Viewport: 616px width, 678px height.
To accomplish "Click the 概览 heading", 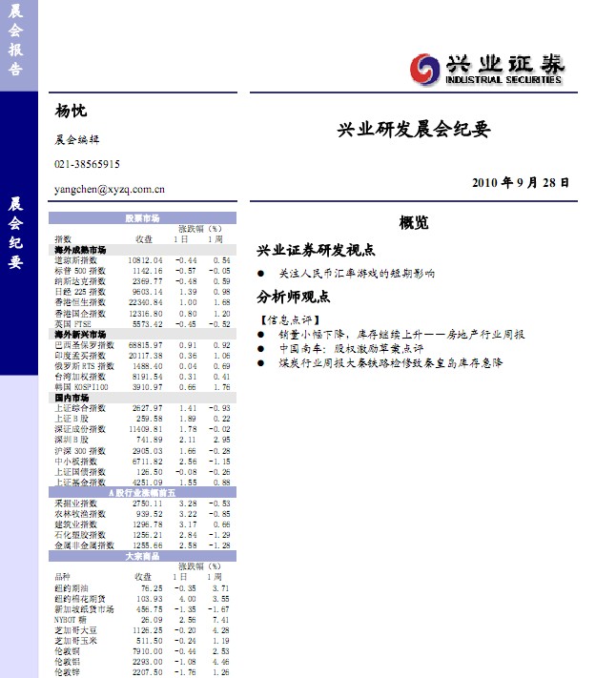I will pyautogui.click(x=414, y=223).
